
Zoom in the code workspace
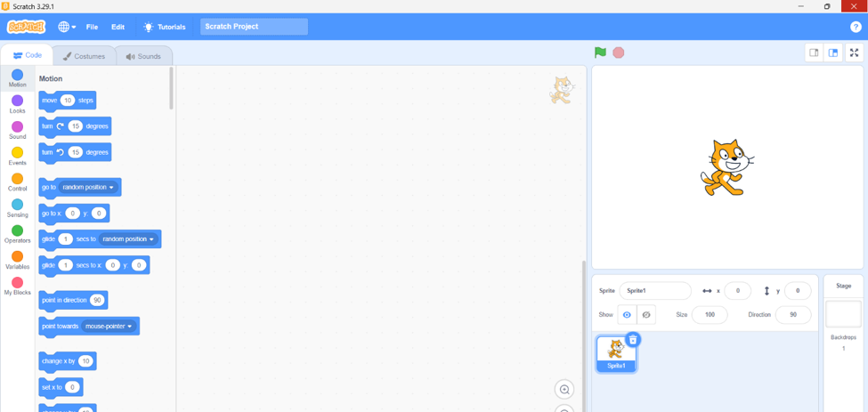coord(564,390)
